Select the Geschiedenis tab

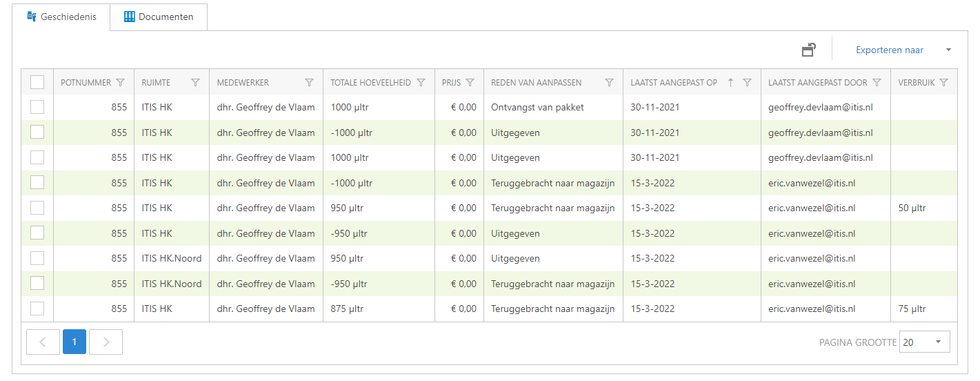[x=61, y=17]
